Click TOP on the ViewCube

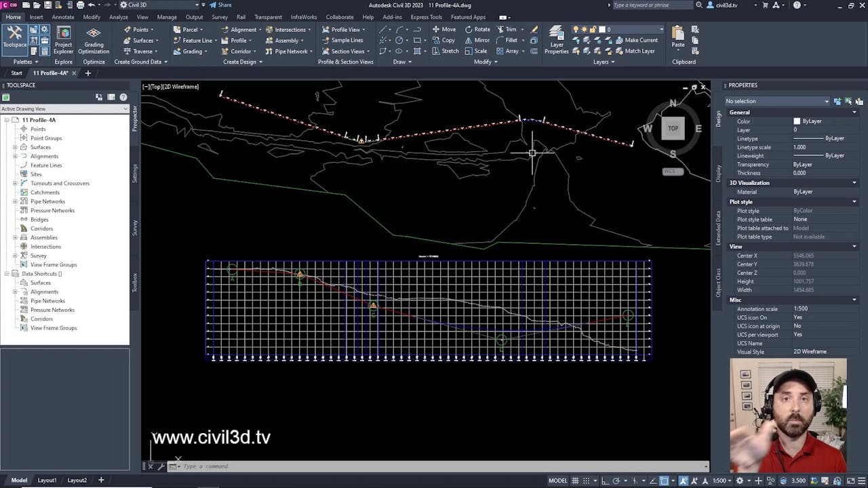673,128
